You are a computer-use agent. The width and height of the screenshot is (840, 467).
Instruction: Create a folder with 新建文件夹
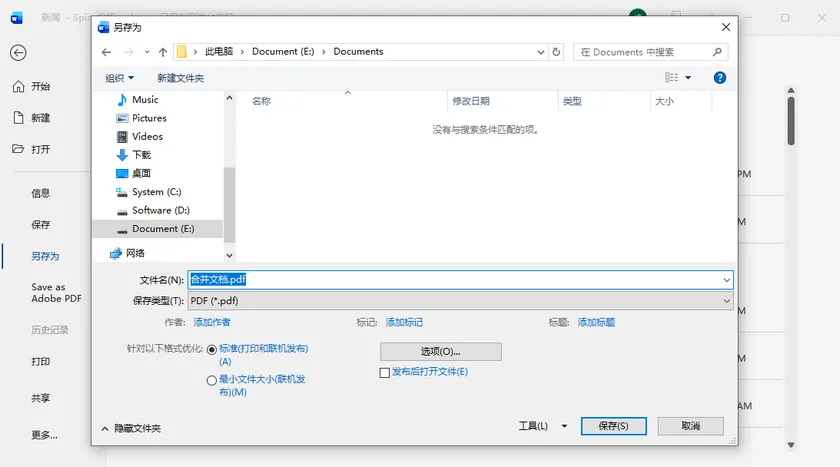click(181, 78)
